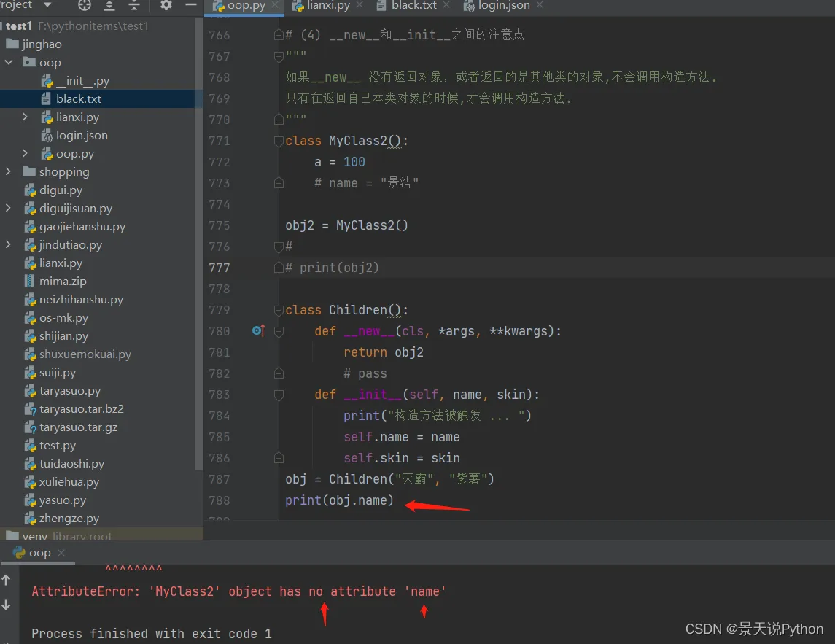Click the override gutter icon on line 780
The image size is (835, 644).
point(257,331)
